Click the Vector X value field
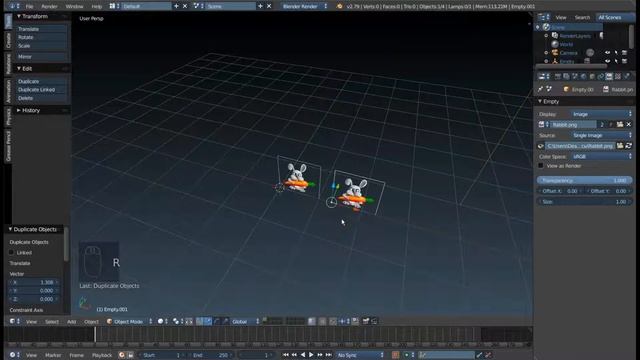640x360 pixels. (x=34, y=282)
